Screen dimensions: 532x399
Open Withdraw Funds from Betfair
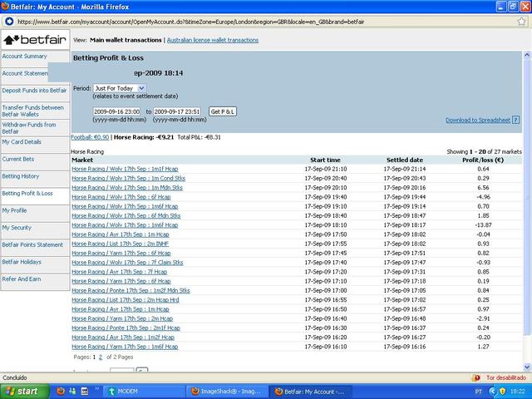pos(29,128)
